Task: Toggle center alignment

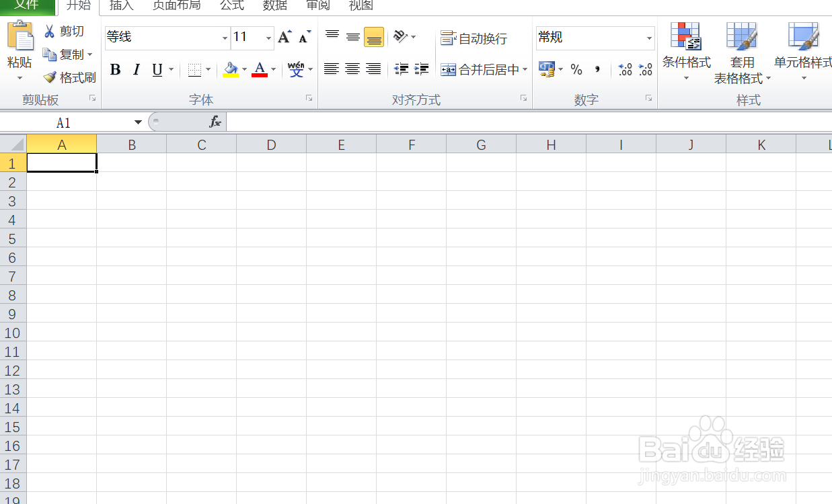Action: 352,69
